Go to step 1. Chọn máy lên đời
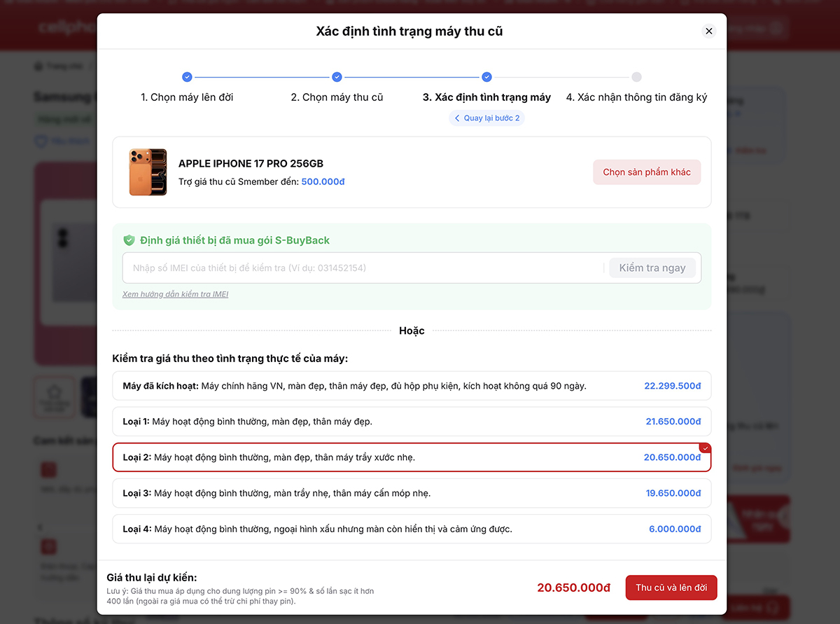The height and width of the screenshot is (624, 840). click(x=187, y=97)
